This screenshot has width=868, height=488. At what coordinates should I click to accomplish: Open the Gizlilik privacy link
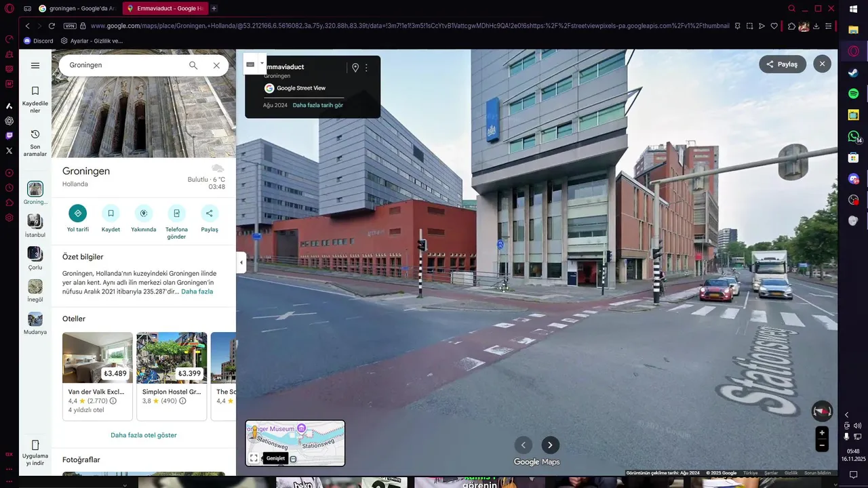[791, 473]
